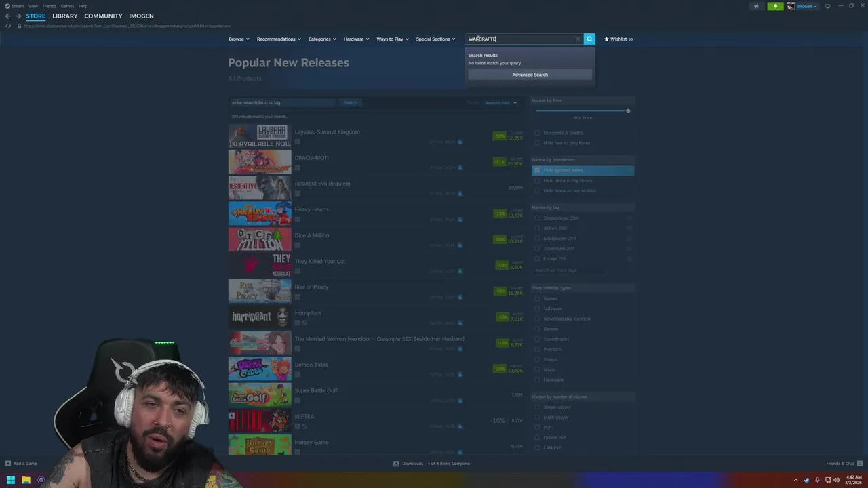Open the Categories dropdown

[x=322, y=39]
